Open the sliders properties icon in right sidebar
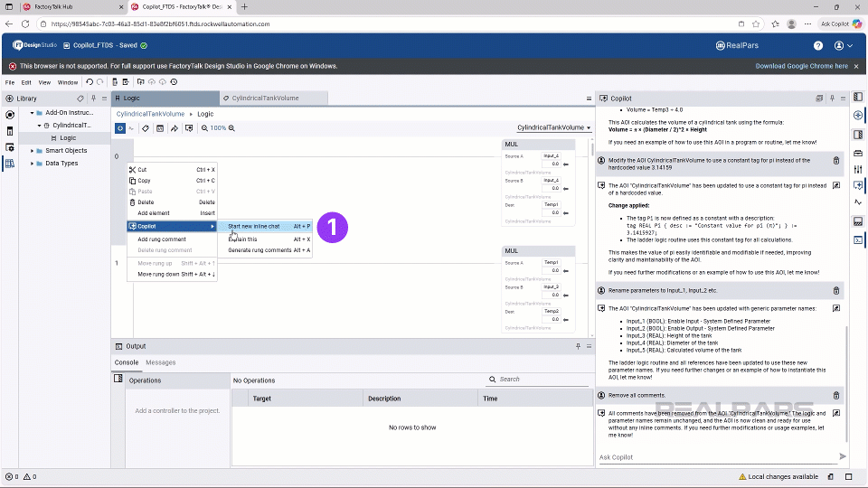The width and height of the screenshot is (868, 488). tap(858, 169)
